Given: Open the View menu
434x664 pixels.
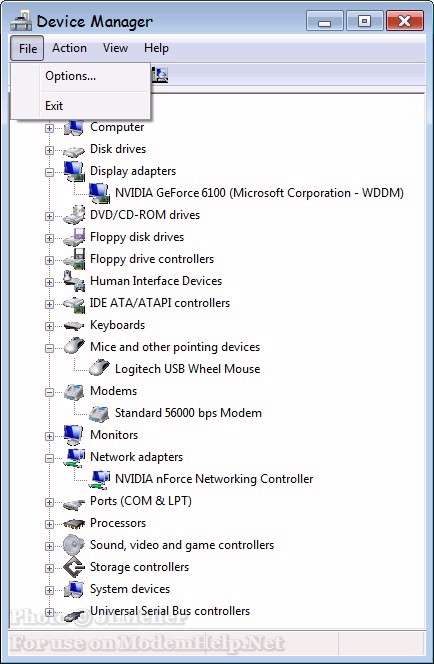Looking at the screenshot, I should tap(115, 48).
